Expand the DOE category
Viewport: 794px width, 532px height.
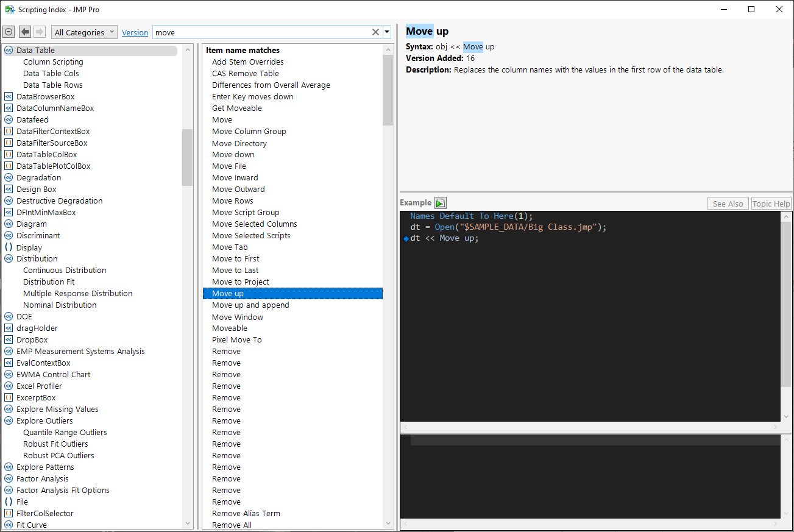[8, 316]
